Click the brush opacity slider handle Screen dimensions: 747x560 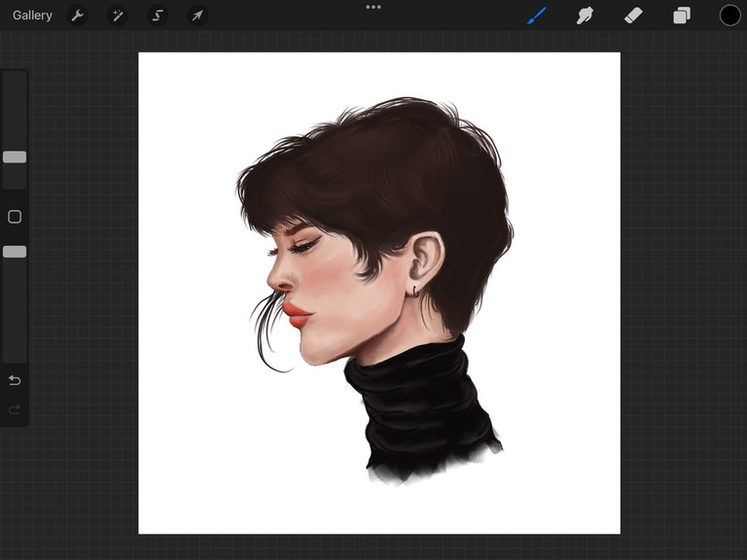15,252
